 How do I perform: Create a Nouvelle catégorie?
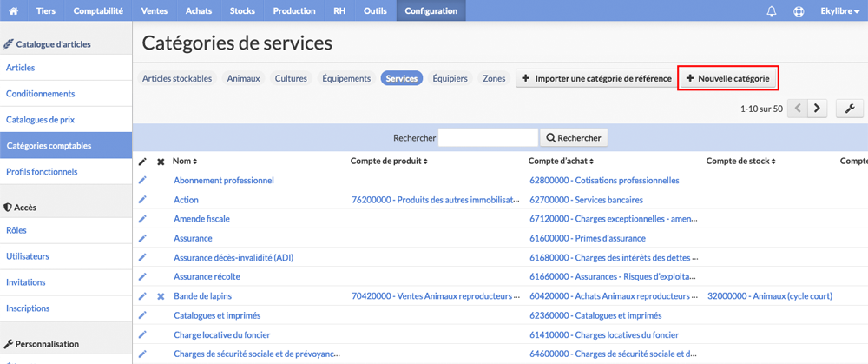(728, 79)
